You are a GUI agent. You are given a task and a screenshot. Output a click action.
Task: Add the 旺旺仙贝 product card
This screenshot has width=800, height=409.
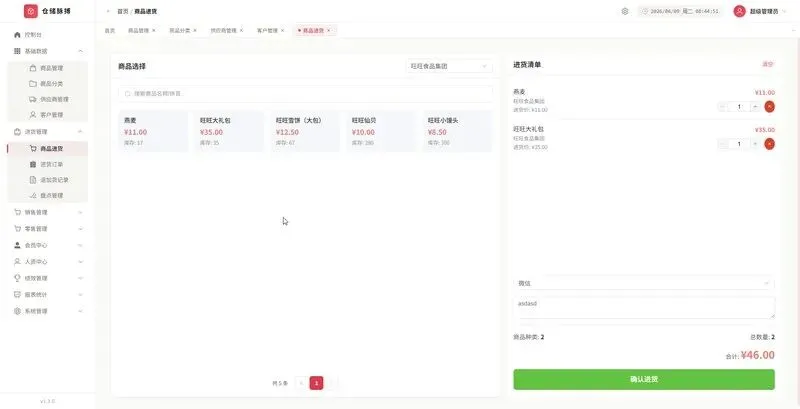(381, 131)
